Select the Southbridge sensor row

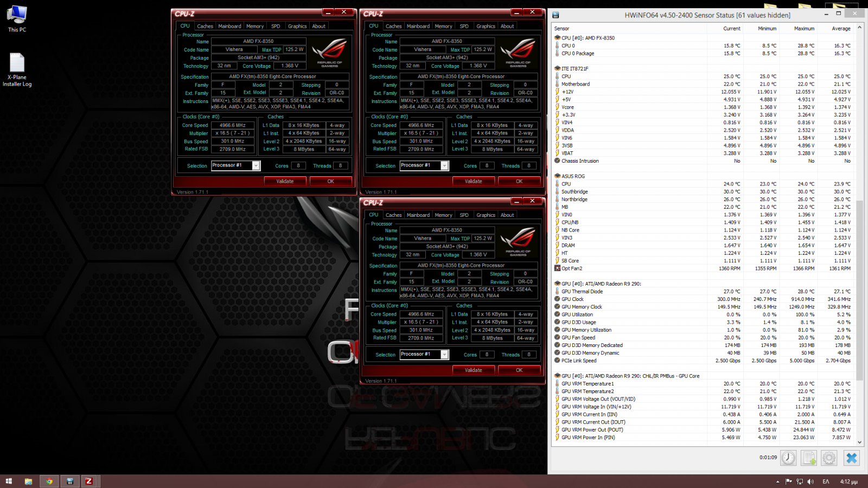point(703,192)
